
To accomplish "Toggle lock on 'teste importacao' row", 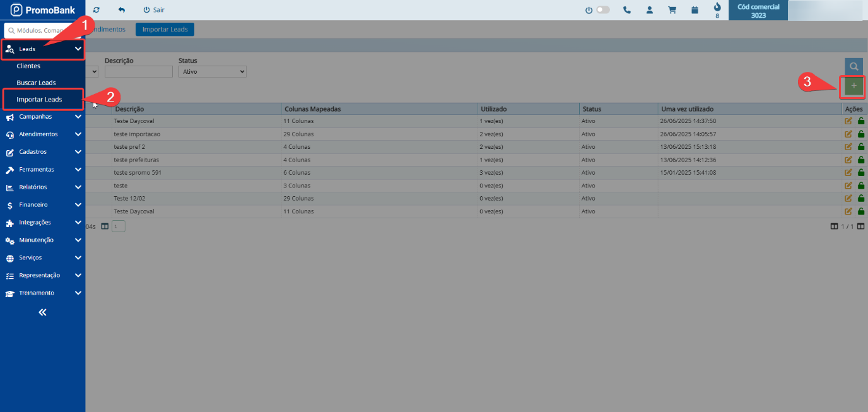I will [861, 134].
